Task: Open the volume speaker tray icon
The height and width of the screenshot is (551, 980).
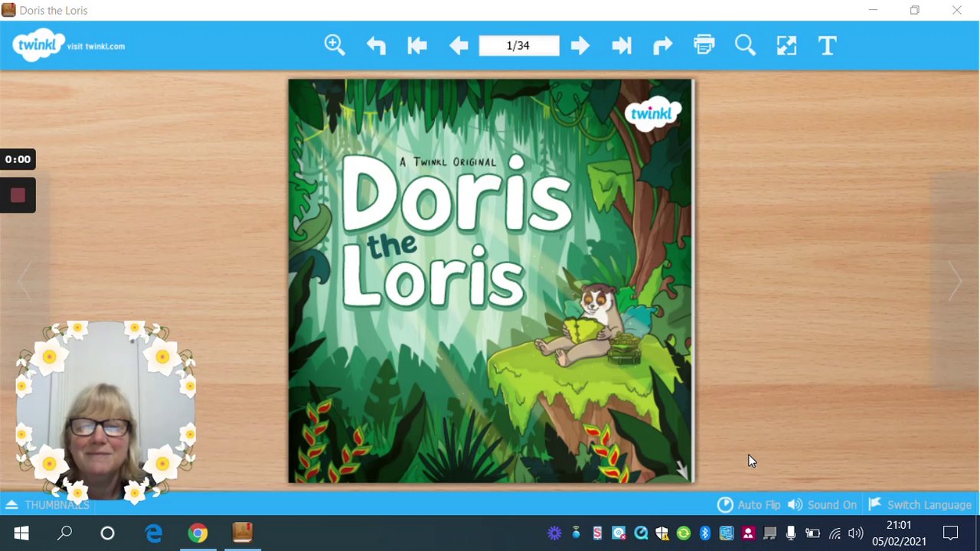Action: coord(856,533)
